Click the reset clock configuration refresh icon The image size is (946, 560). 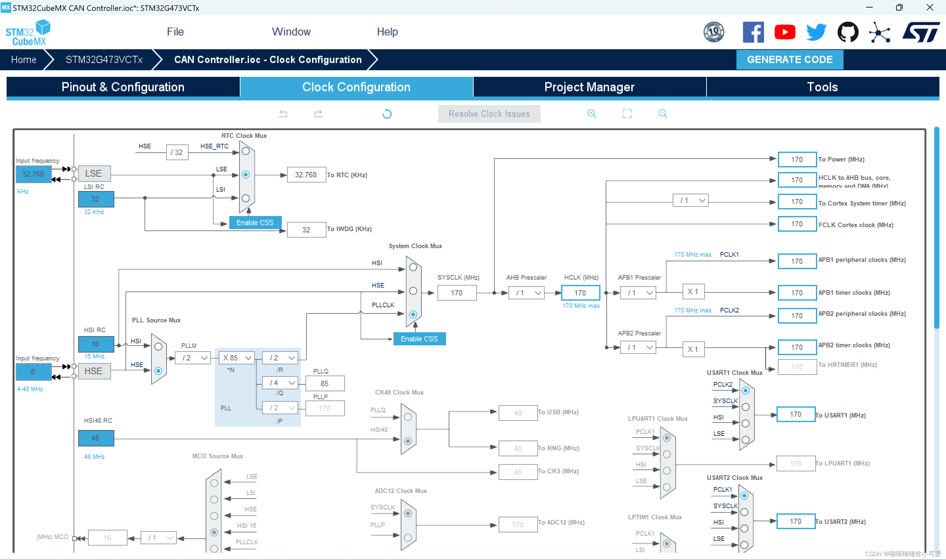(387, 114)
